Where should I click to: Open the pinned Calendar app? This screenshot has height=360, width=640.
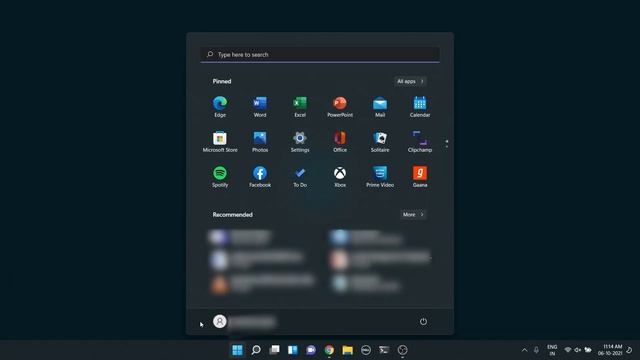[420, 107]
